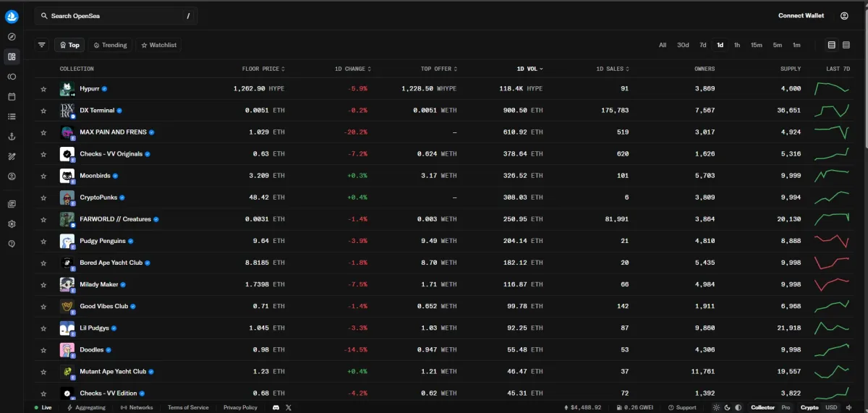Switch currency display to USD
The height and width of the screenshot is (413, 868).
[x=831, y=407]
